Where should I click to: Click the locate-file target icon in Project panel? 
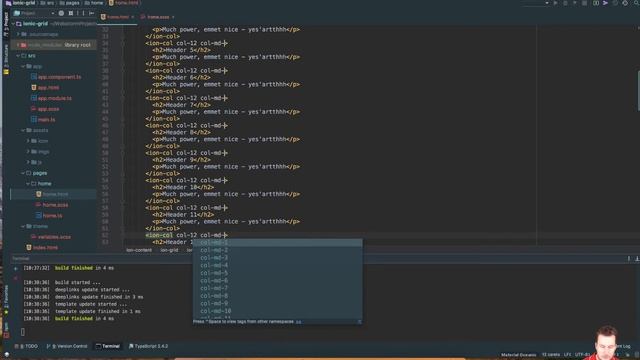pos(61,13)
